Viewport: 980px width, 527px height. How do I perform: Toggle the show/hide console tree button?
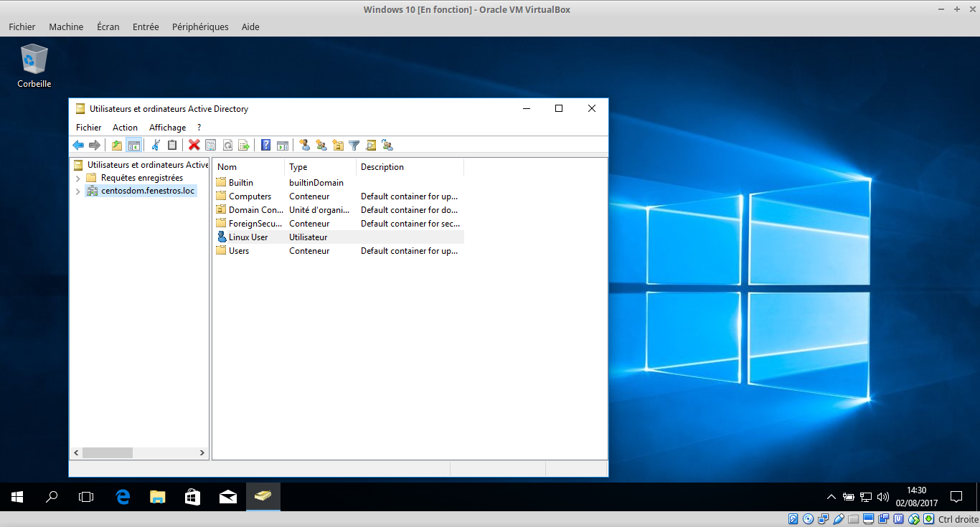133,145
